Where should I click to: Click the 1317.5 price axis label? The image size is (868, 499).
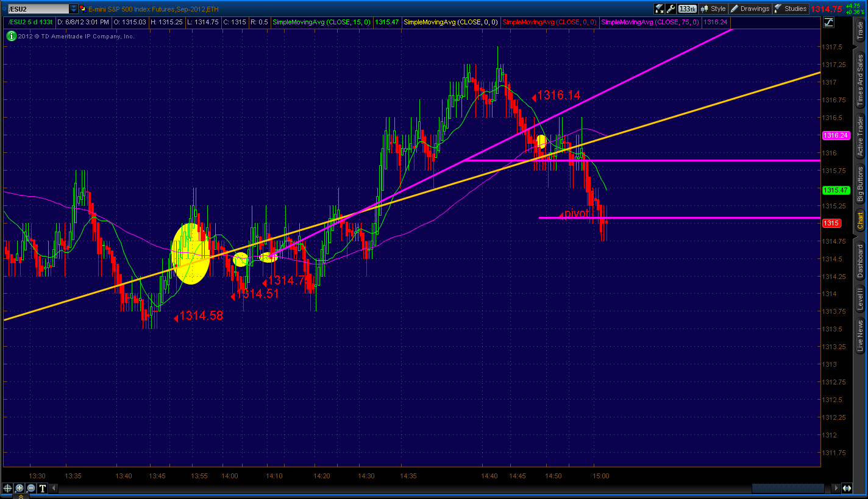pos(831,47)
